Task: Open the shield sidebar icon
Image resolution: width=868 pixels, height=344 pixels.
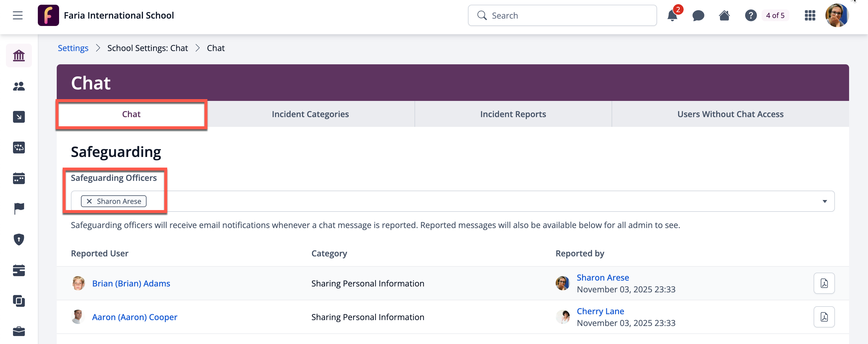Action: pyautogui.click(x=19, y=239)
